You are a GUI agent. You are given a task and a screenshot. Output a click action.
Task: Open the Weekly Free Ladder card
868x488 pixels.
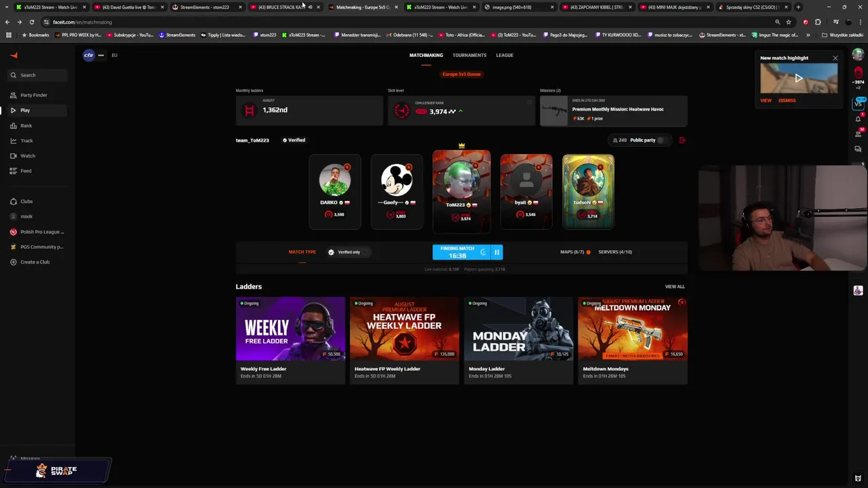point(290,340)
